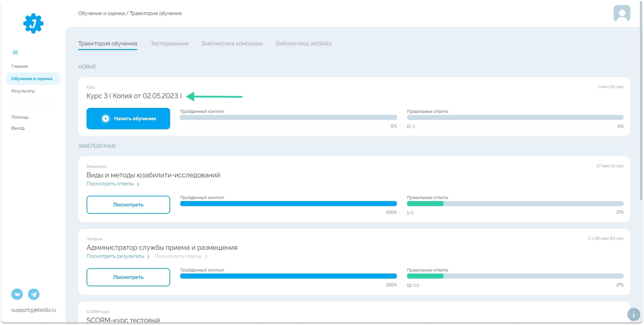Click Правильные ответы bar for Администратор службы

coord(515,276)
